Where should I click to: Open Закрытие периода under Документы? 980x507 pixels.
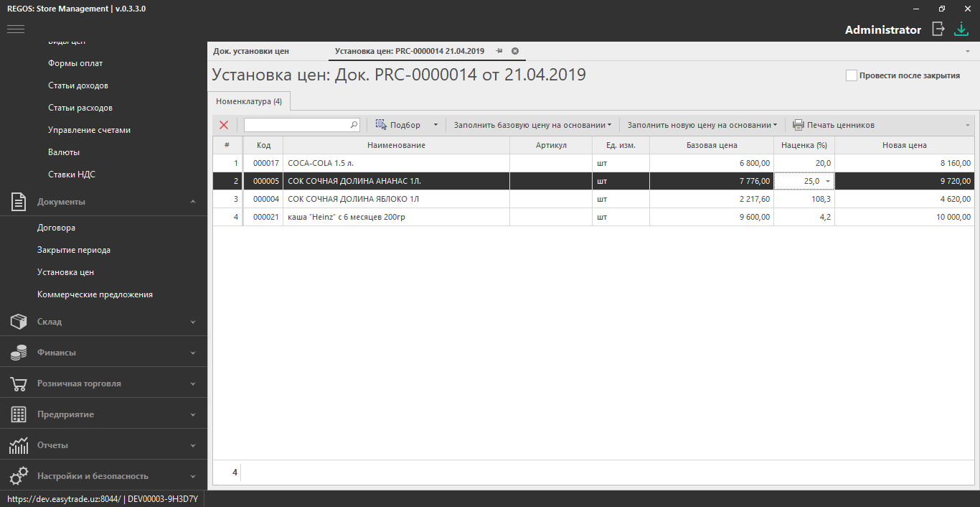pos(74,250)
